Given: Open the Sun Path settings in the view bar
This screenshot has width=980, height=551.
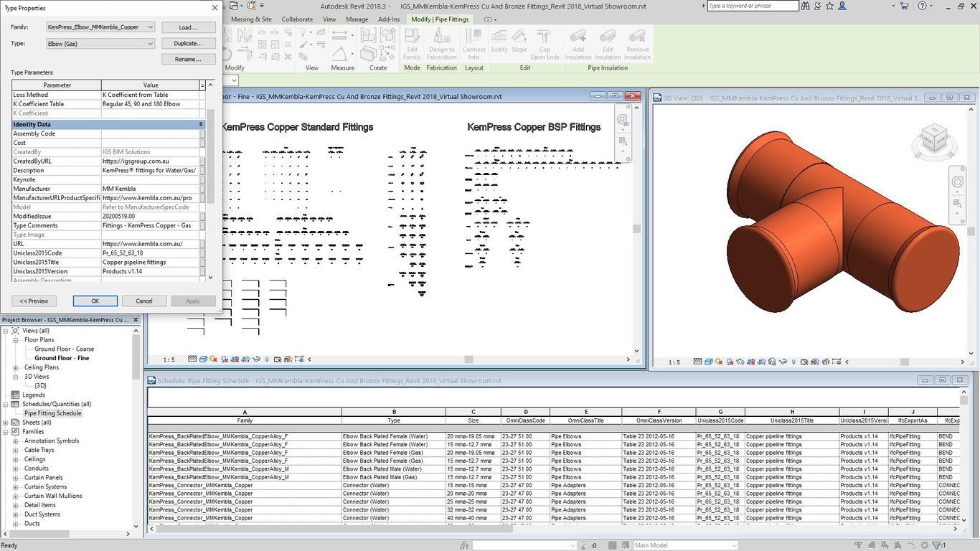Looking at the screenshot, I should (214, 359).
